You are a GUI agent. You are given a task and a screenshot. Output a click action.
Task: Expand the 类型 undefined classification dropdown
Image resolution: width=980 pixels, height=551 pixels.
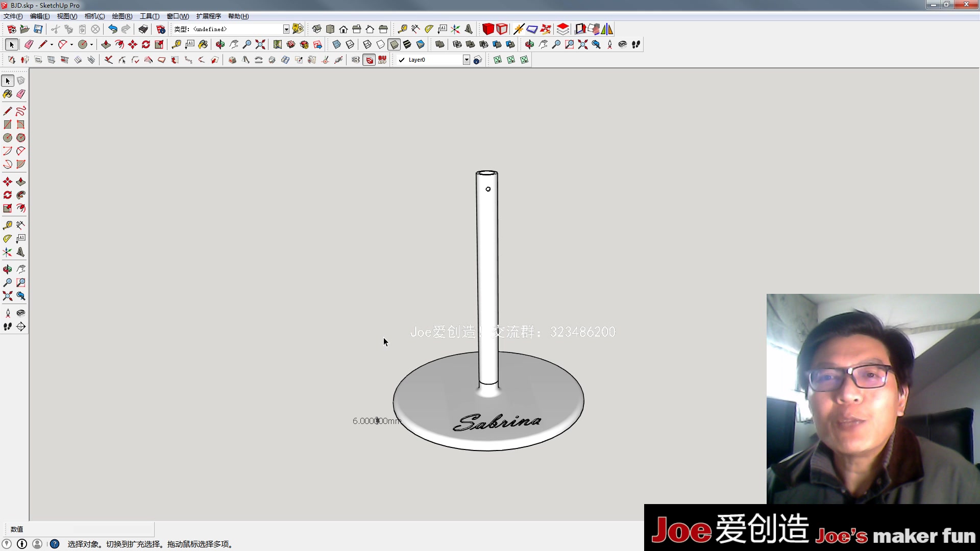pos(286,29)
